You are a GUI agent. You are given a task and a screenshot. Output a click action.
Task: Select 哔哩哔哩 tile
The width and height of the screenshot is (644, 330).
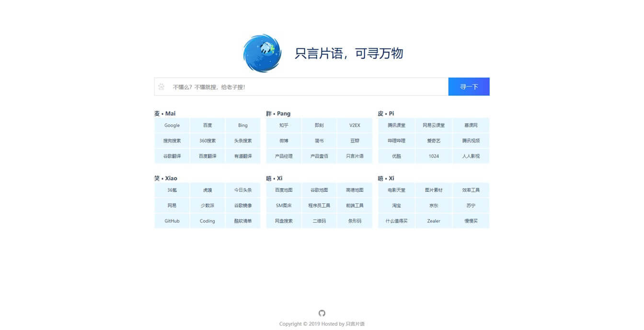click(x=396, y=141)
